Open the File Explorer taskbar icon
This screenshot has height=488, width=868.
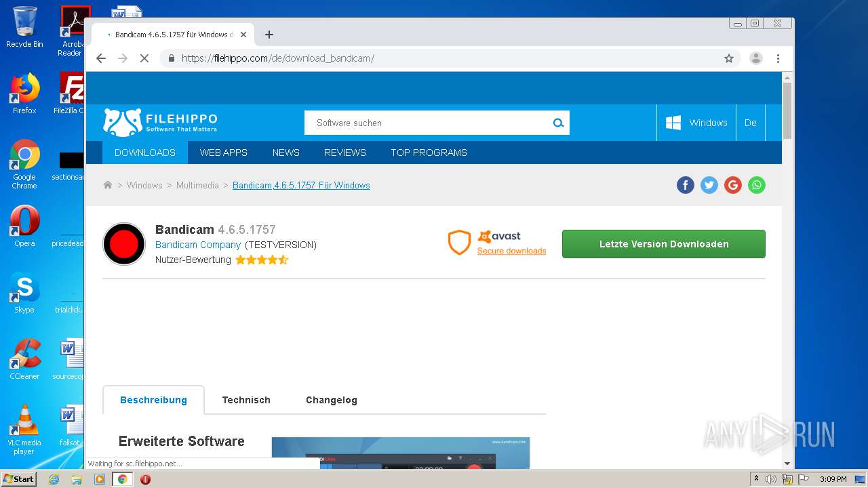[77, 479]
